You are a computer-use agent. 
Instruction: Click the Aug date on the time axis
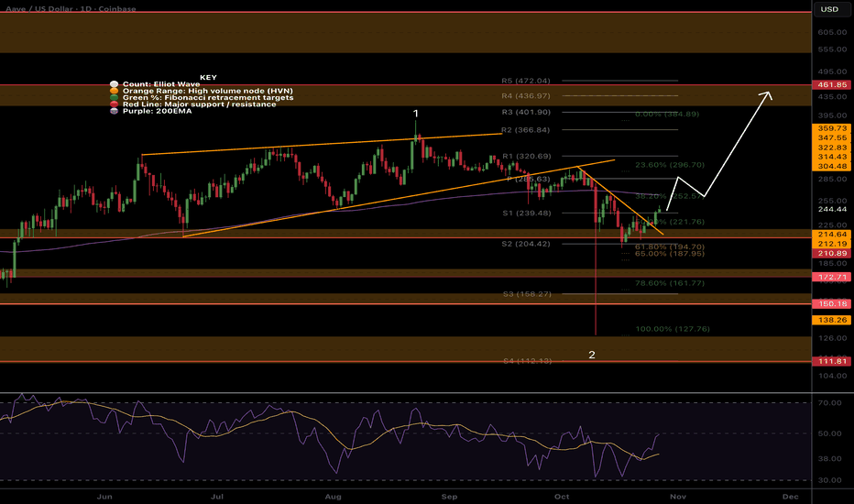point(334,495)
